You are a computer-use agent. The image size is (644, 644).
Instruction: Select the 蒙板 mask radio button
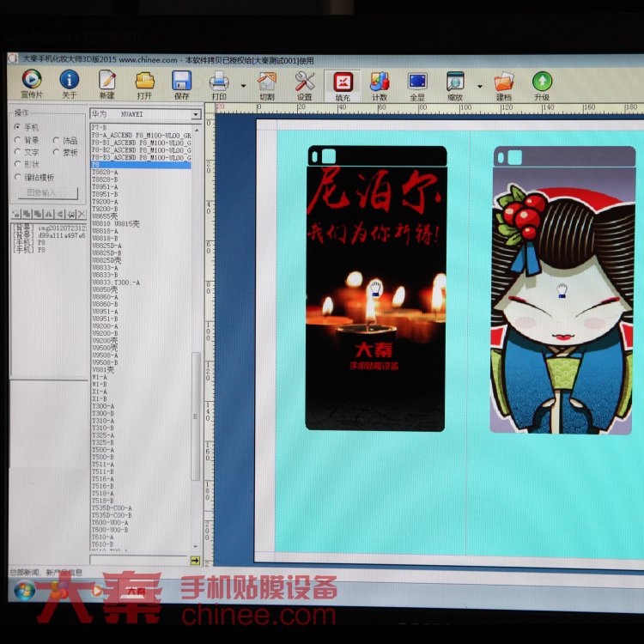point(65,152)
